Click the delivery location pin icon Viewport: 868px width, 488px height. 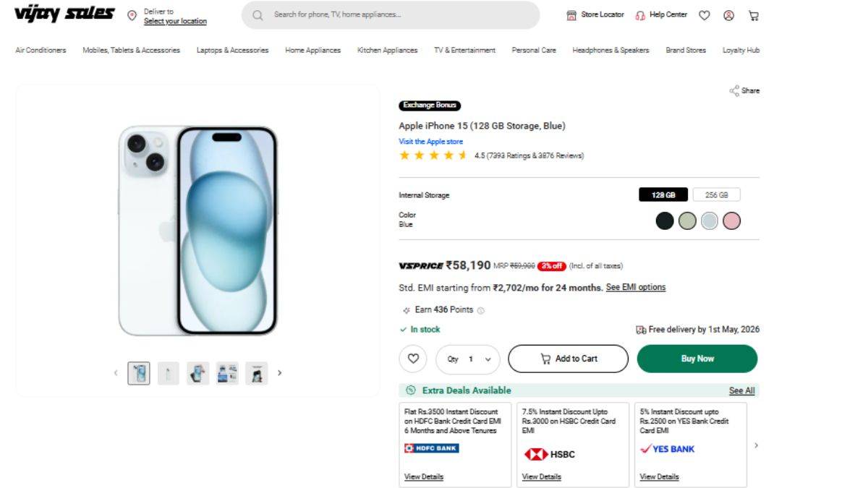tap(132, 15)
